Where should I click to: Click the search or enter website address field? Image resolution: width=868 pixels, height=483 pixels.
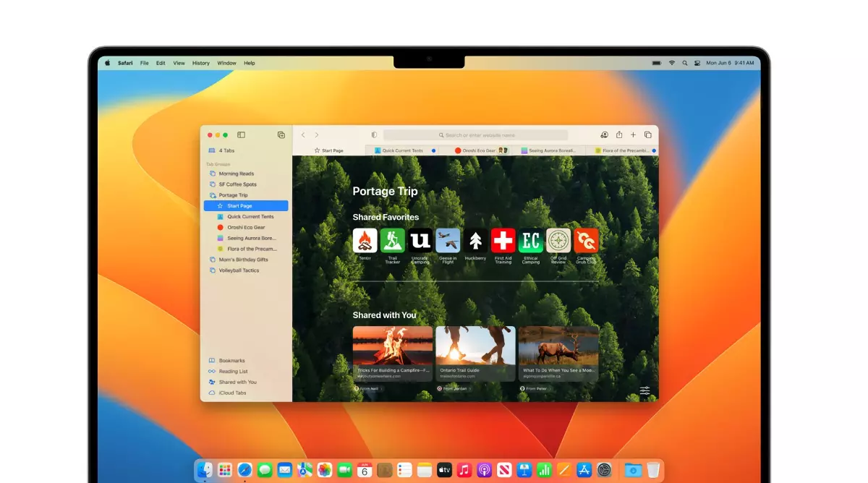point(476,135)
